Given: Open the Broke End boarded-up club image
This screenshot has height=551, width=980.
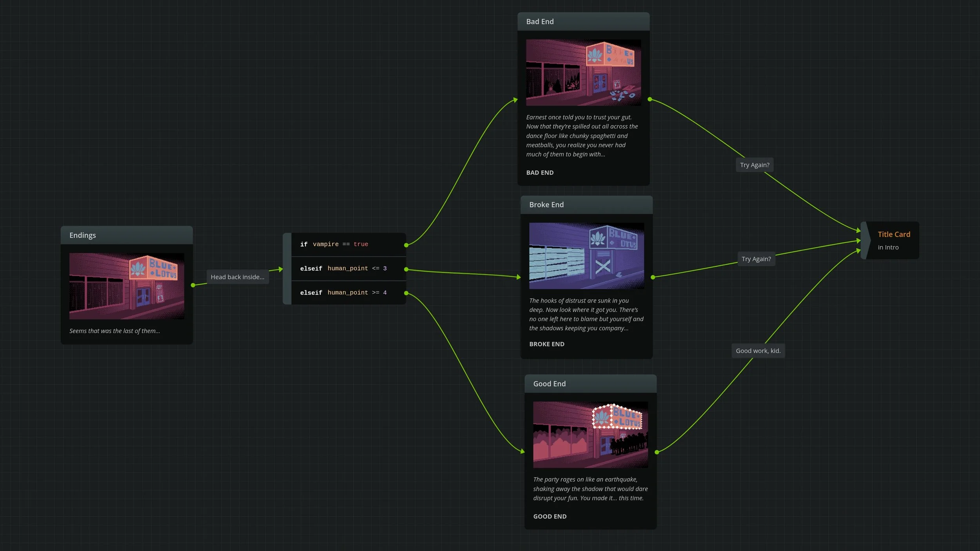Looking at the screenshot, I should click(586, 256).
